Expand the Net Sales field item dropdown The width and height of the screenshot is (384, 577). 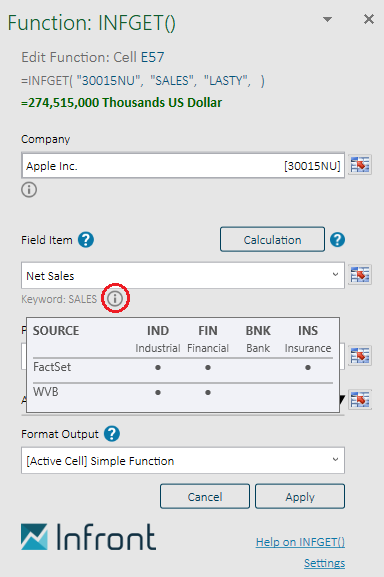tap(335, 275)
